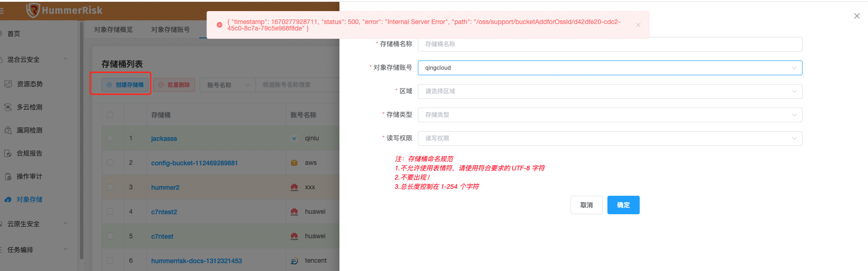Click the 存储桶名称 input field
Screen dimensions: 868x271
(610, 44)
